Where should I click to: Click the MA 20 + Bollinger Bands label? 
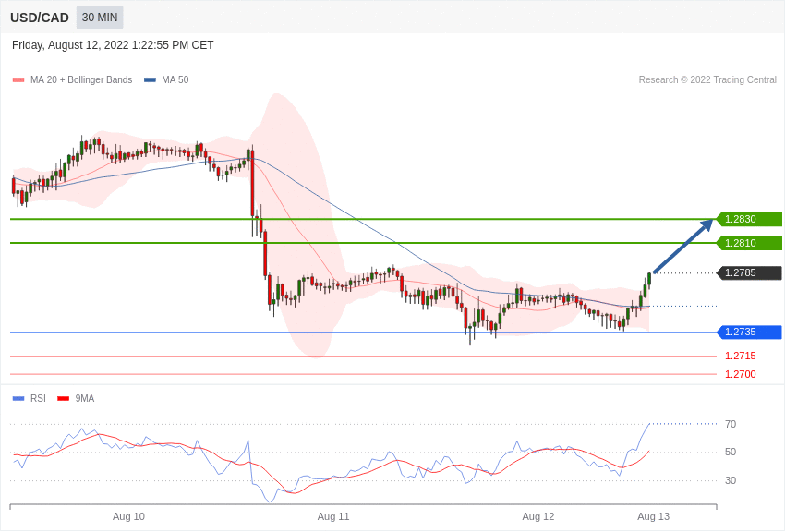coord(81,79)
